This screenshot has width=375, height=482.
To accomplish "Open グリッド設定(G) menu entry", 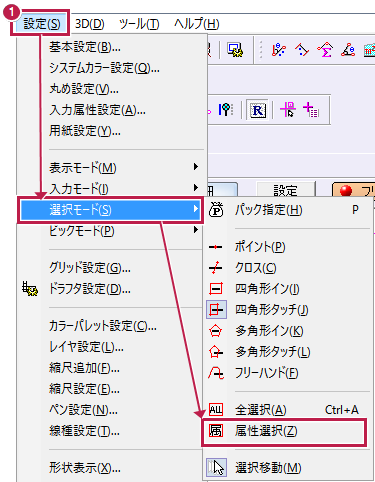I will (90, 267).
